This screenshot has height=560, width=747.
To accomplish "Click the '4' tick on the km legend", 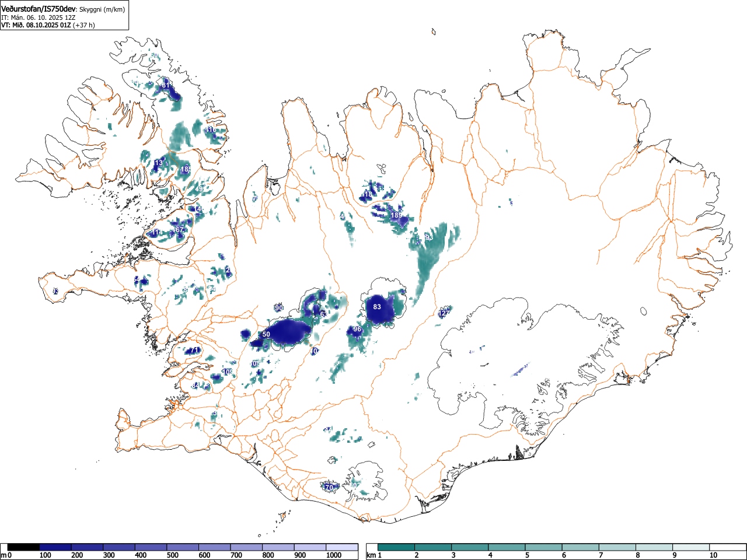I will point(490,555).
